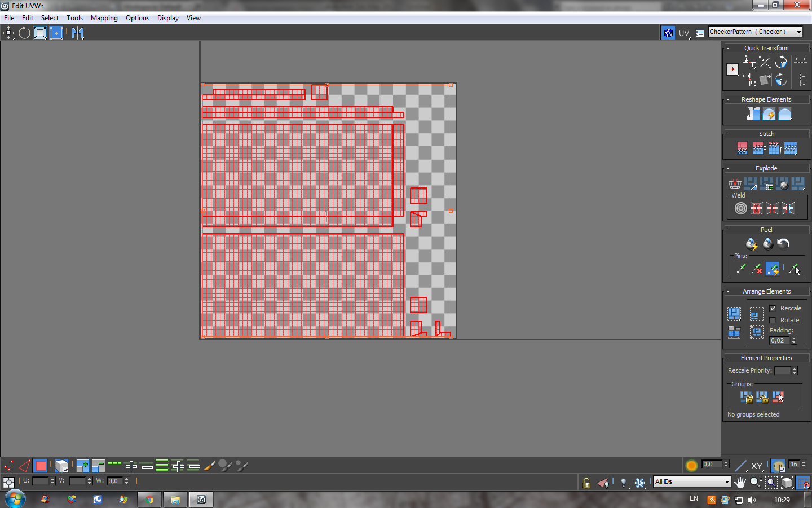Click the Weld Selected Subobject icon

click(x=757, y=208)
